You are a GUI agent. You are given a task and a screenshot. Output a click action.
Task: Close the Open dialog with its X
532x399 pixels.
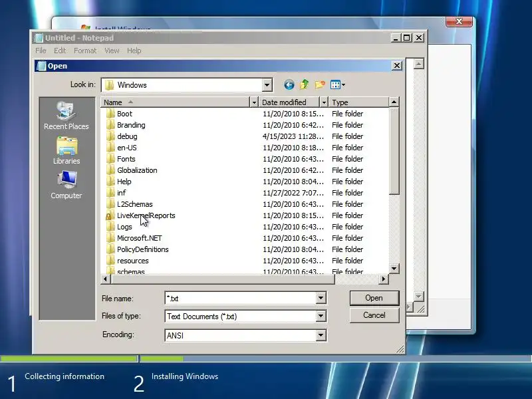(397, 65)
